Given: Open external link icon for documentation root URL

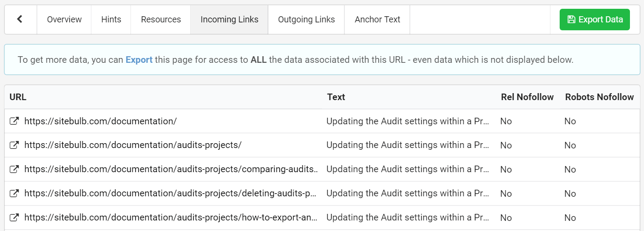Looking at the screenshot, I should click(x=14, y=121).
